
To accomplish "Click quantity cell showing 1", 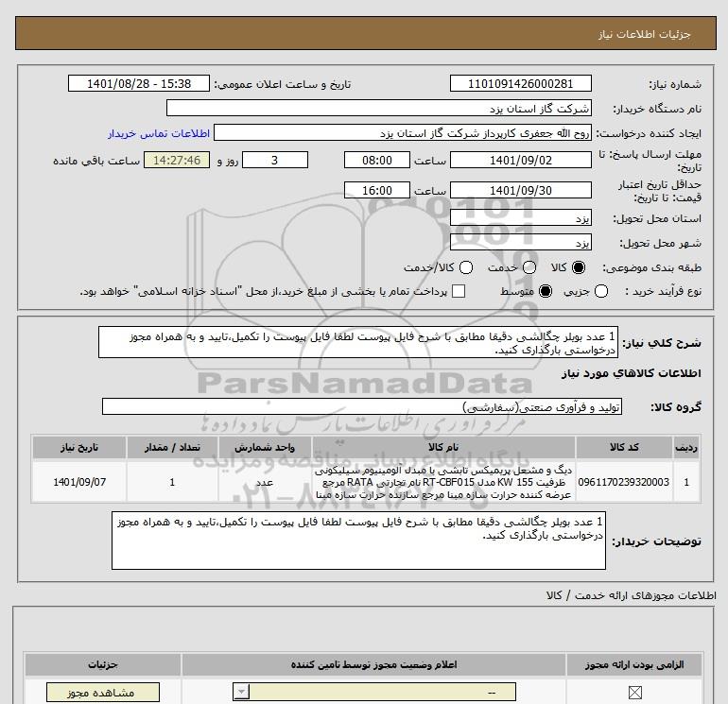I will tap(172, 482).
